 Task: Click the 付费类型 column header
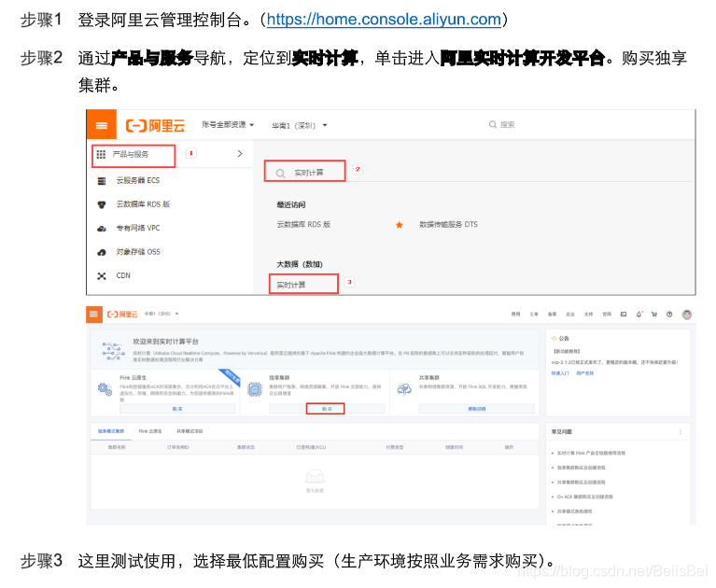click(395, 447)
